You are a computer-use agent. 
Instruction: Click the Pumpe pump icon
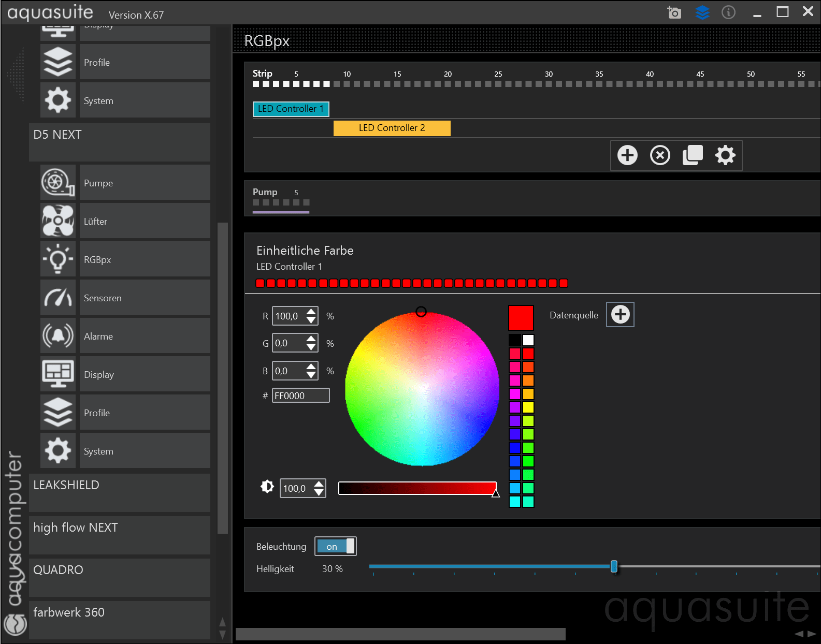coord(58,183)
